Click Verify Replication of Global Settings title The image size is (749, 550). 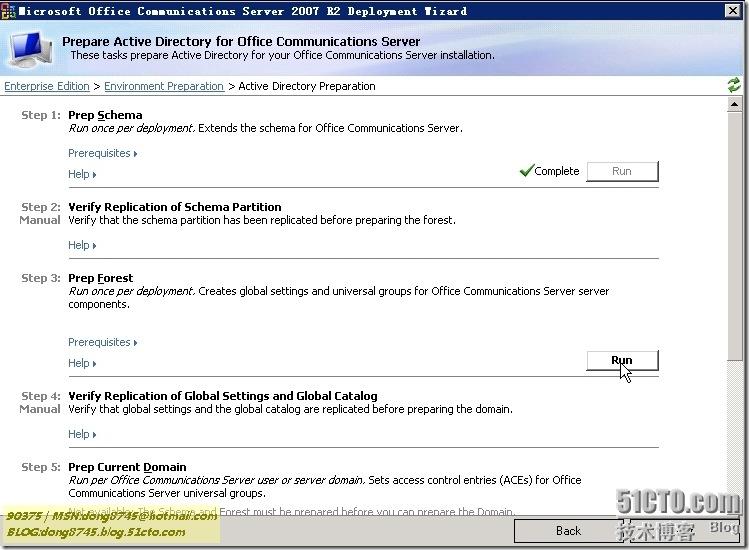223,396
